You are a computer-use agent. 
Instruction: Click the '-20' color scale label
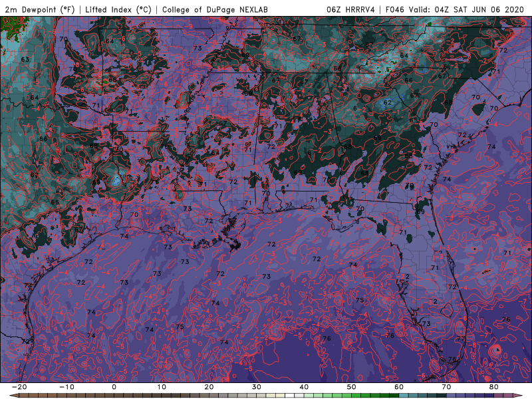(19, 387)
